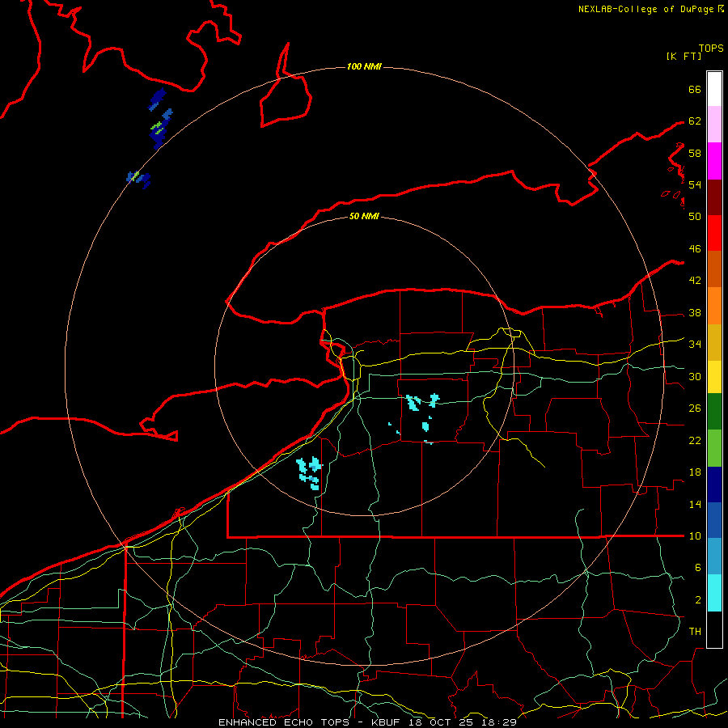Click the legend value 22
728x728 pixels.
click(695, 441)
